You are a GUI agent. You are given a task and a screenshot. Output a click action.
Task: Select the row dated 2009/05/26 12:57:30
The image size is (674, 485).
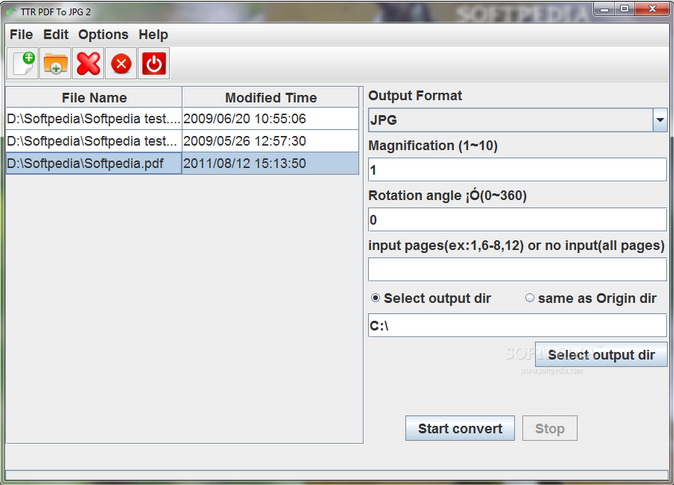[x=182, y=141]
